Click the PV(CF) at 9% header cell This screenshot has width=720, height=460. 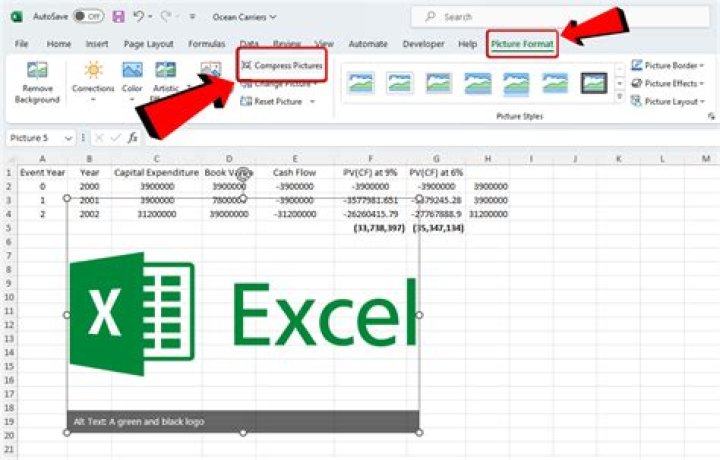370,173
